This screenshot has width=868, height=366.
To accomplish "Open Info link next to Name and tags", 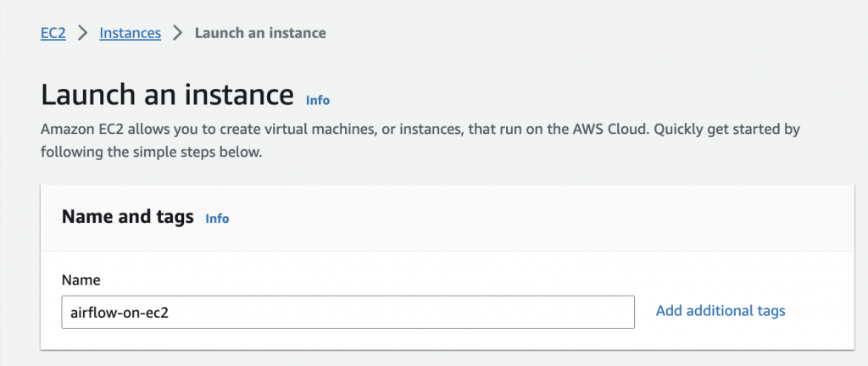I will tap(217, 218).
